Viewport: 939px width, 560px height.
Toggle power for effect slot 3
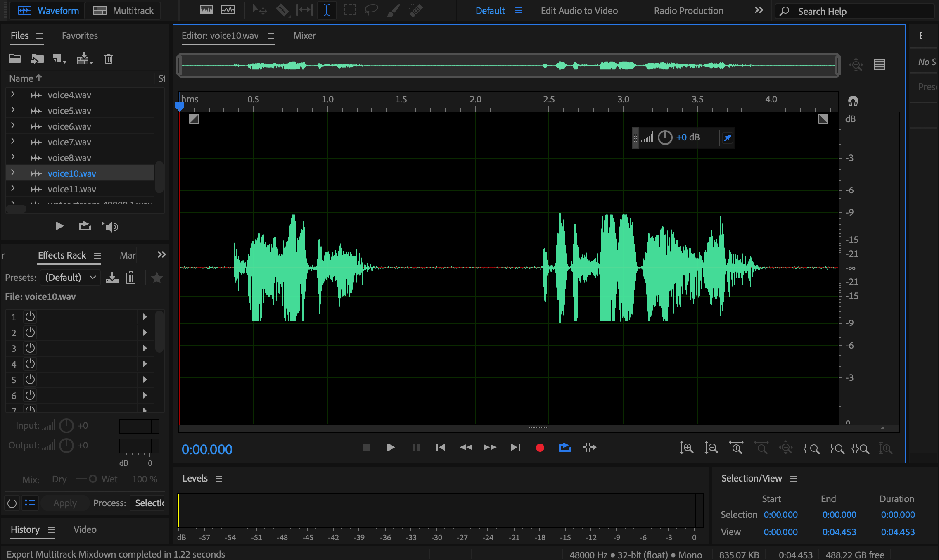coord(30,349)
